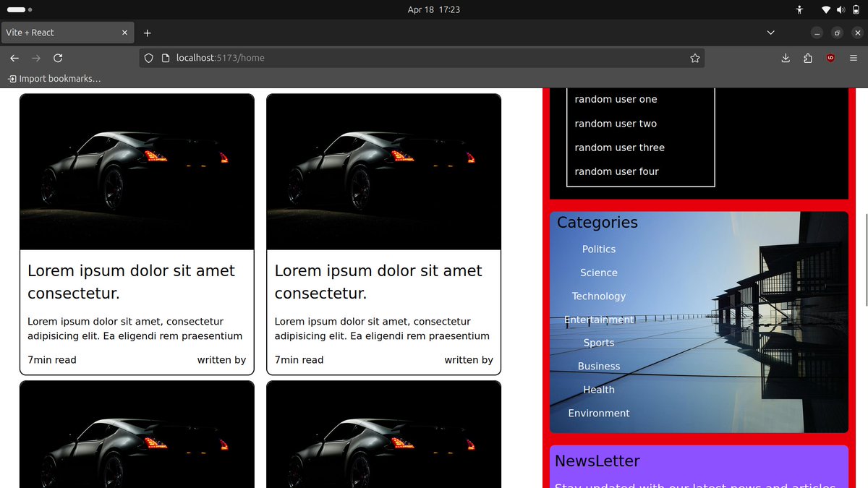Viewport: 868px width, 488px height.
Task: Click the bottom-left card's car image
Action: click(137, 435)
